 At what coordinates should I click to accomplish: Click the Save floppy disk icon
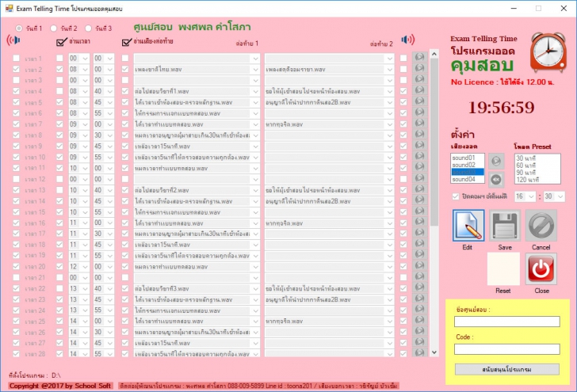(505, 226)
